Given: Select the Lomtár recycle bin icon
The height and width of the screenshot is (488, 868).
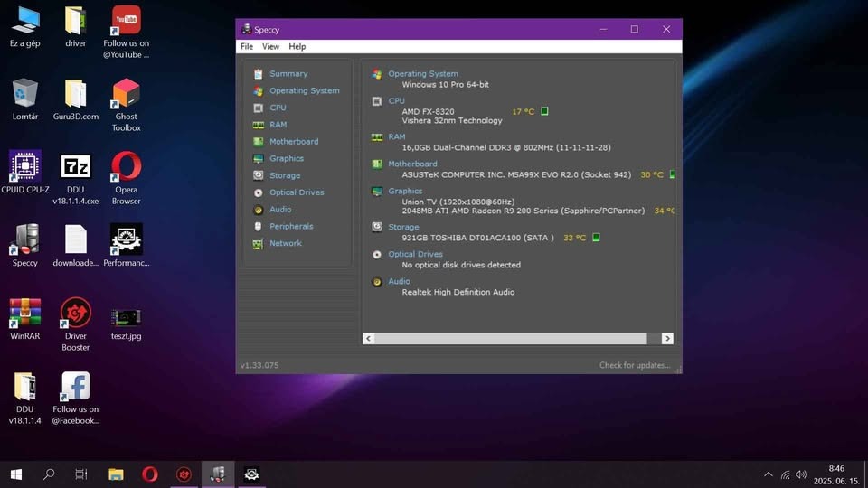Looking at the screenshot, I should [x=25, y=99].
